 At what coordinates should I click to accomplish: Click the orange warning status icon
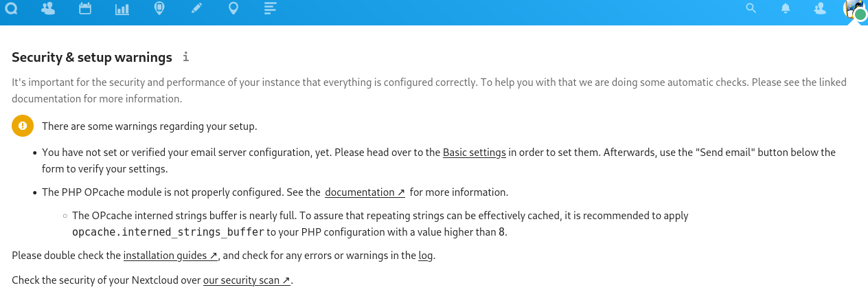click(x=23, y=126)
